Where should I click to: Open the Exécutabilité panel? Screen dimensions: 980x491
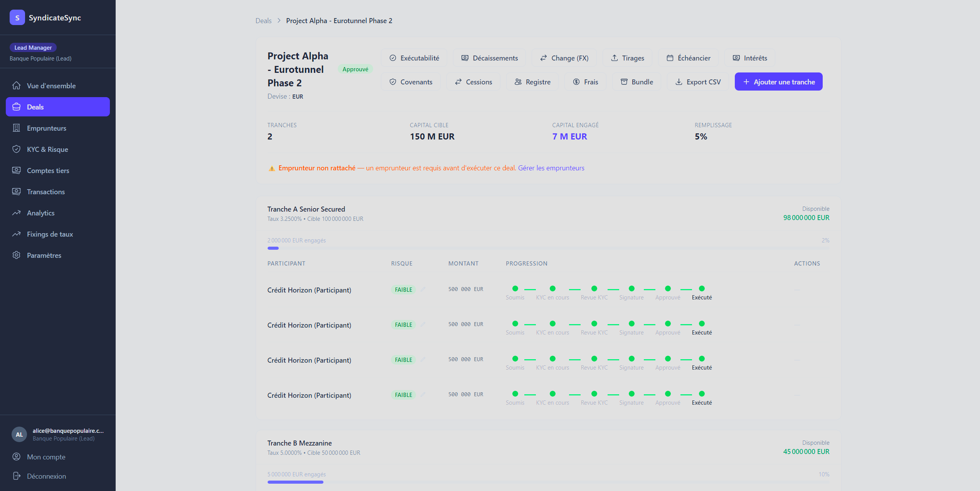pyautogui.click(x=414, y=58)
